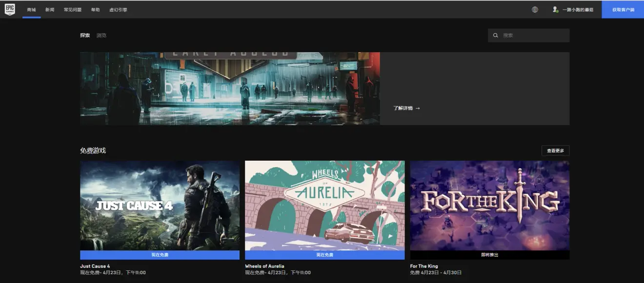Viewport: 644px width, 283px height.
Task: Click the For The King title text
Action: point(424,266)
